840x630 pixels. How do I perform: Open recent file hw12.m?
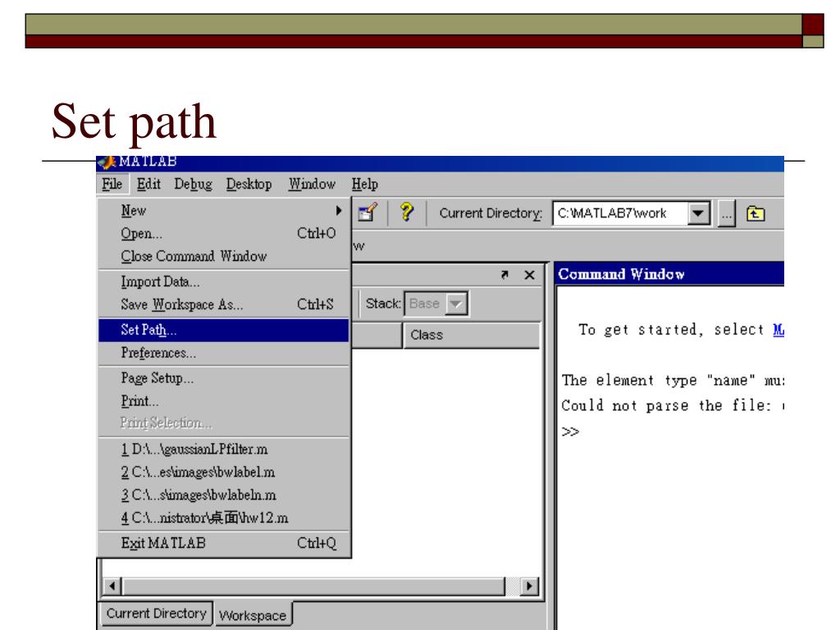pyautogui.click(x=225, y=518)
